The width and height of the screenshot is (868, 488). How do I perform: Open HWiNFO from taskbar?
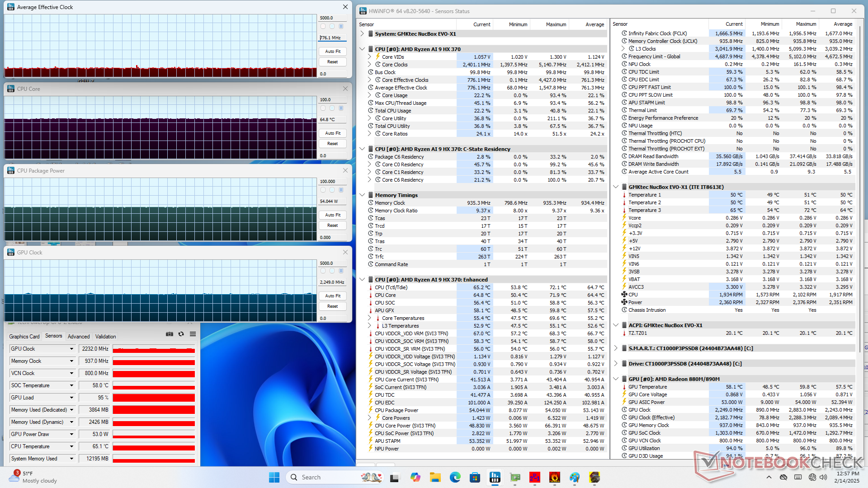pyautogui.click(x=495, y=477)
